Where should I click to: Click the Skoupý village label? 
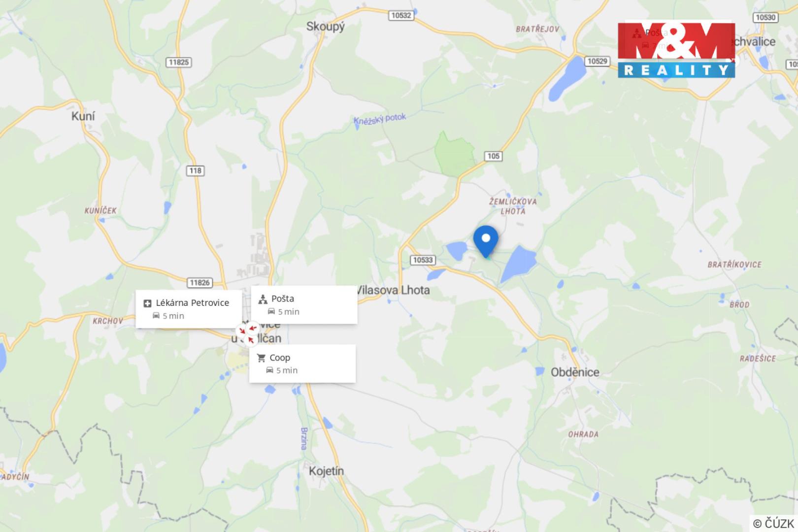326,27
